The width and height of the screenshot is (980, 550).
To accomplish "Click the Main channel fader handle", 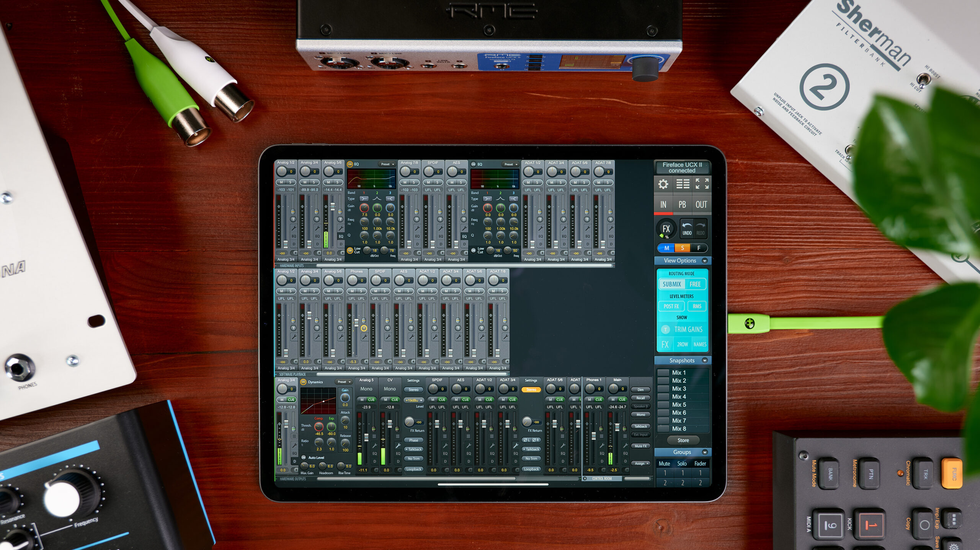I will tap(617, 426).
